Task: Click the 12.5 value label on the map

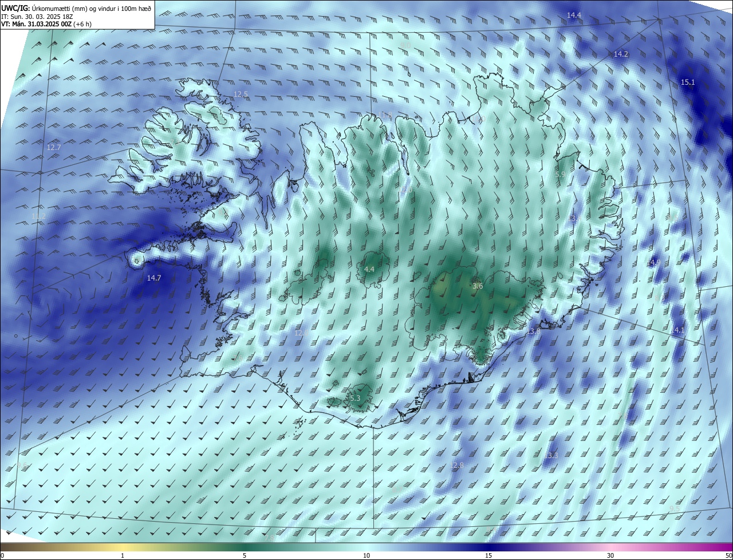Action: 241,94
